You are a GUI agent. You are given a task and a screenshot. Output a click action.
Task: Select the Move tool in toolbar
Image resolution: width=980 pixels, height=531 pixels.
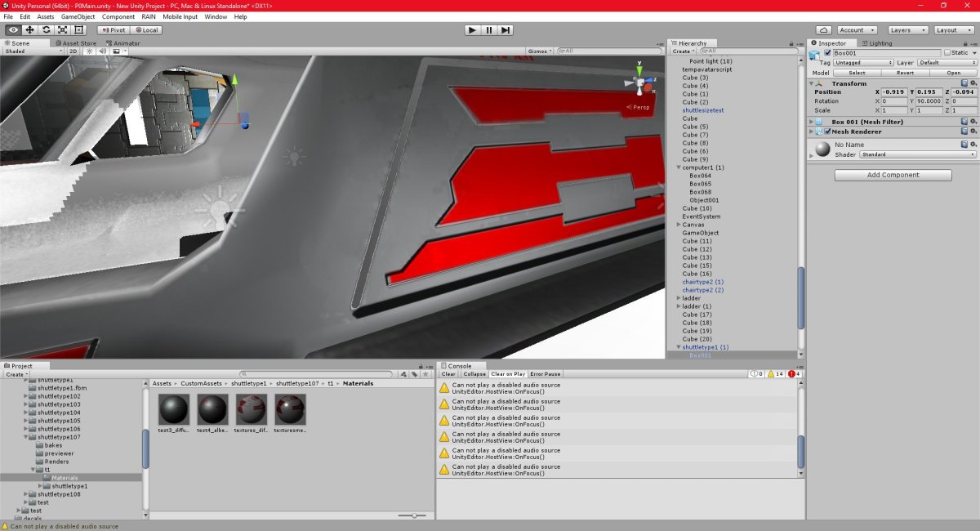(29, 29)
